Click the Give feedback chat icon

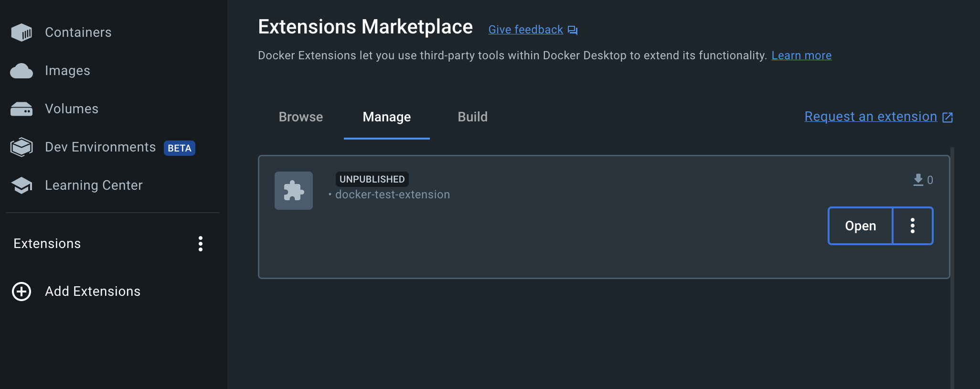[x=573, y=30]
